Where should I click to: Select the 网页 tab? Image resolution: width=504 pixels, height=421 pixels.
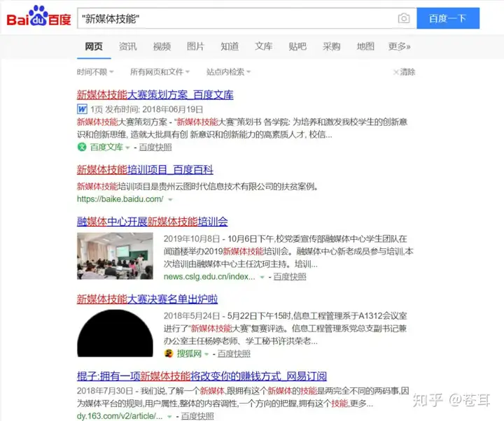point(94,47)
